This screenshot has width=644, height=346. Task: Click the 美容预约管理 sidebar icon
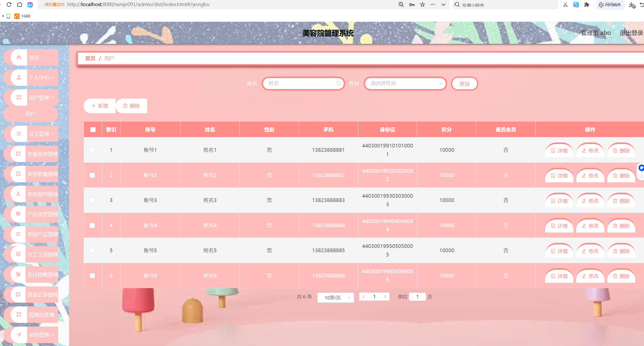tap(18, 194)
